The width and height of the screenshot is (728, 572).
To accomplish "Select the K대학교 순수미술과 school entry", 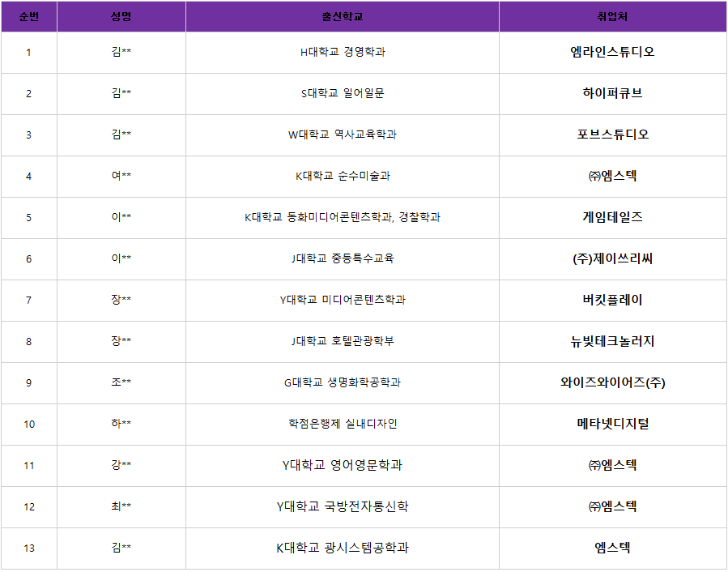I will tap(342, 176).
